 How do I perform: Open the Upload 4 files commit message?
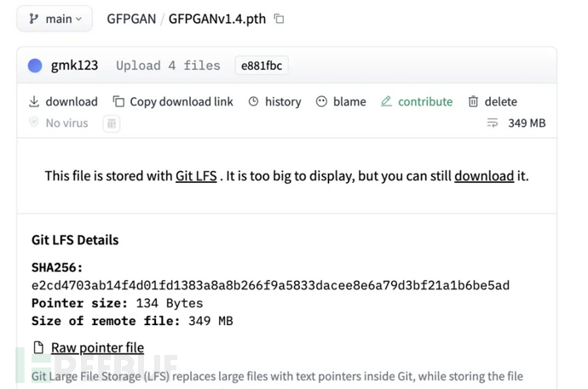click(x=168, y=66)
